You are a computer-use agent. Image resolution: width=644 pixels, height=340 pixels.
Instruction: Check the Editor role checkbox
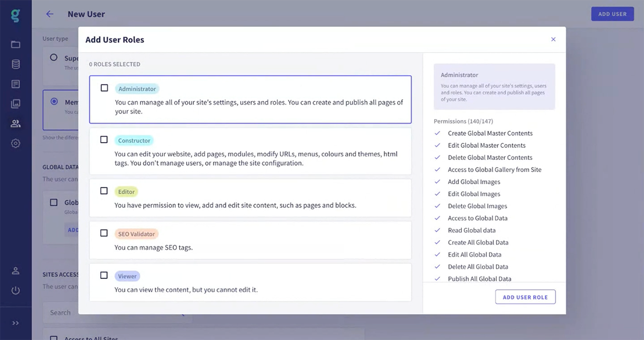(x=104, y=191)
